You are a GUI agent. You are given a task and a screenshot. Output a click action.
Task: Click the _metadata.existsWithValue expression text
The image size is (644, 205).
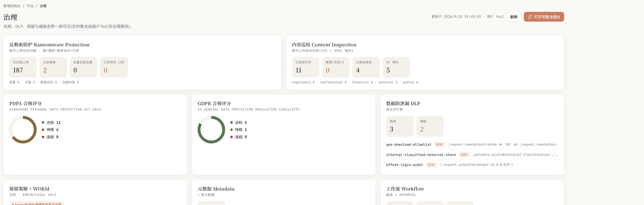pos(515,155)
